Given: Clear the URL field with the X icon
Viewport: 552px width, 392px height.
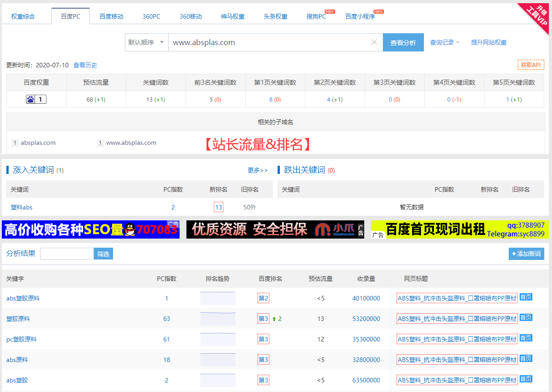Looking at the screenshot, I should [374, 42].
